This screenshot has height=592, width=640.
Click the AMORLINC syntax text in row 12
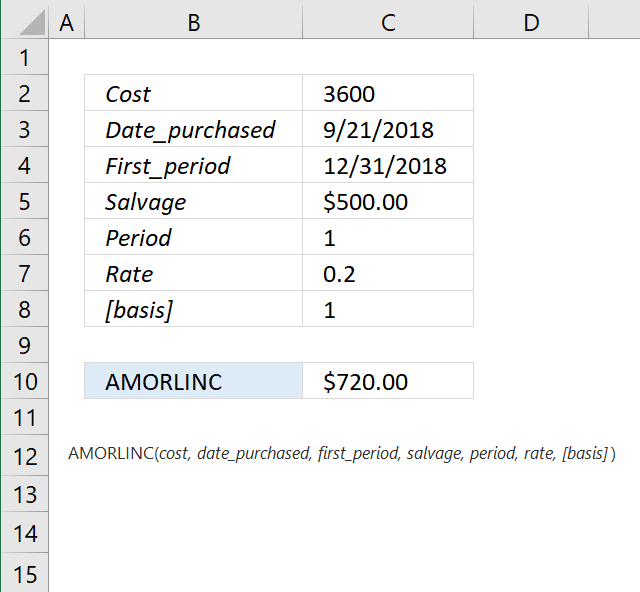tap(342, 454)
